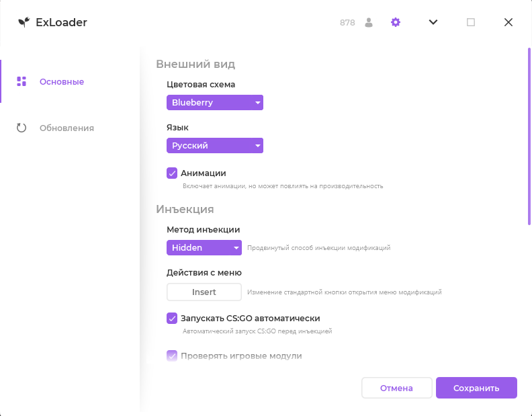Click the purple vertical scrollbar thumb
The height and width of the screenshot is (416, 532).
coord(529,134)
